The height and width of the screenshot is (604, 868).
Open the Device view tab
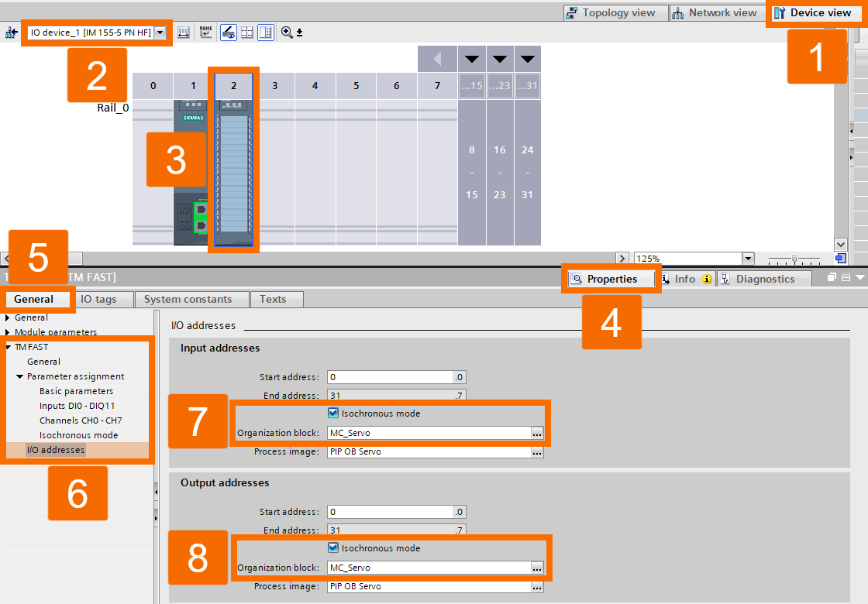813,12
